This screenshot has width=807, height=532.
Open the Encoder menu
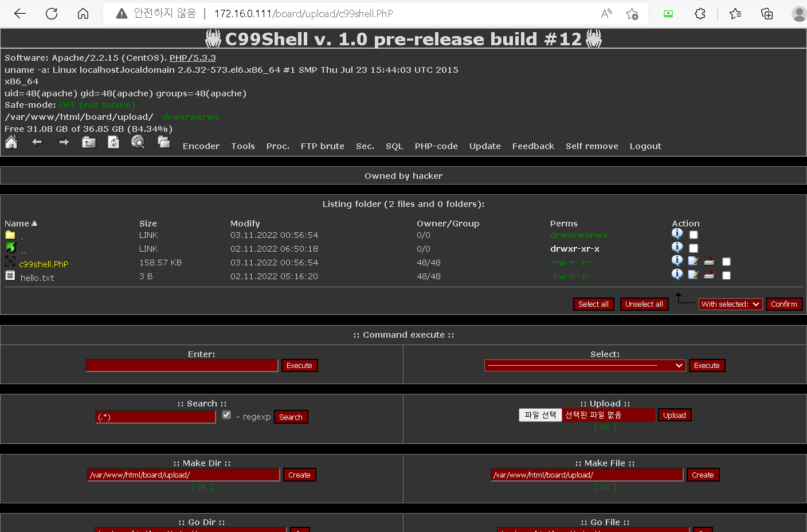point(201,146)
